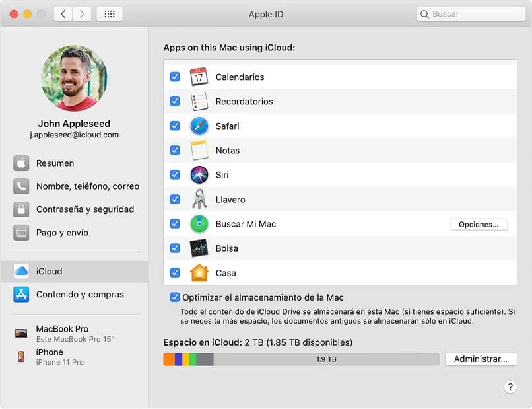
Task: Click the Notas notepad icon
Action: pos(199,151)
